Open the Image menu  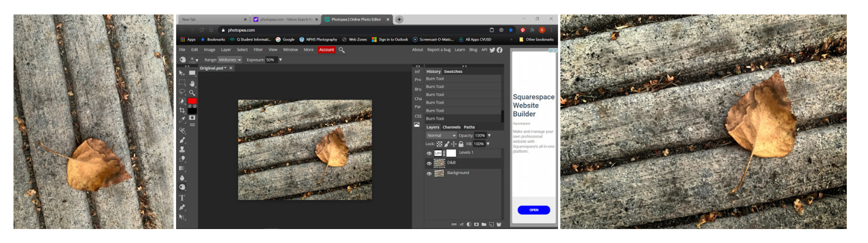(x=209, y=50)
